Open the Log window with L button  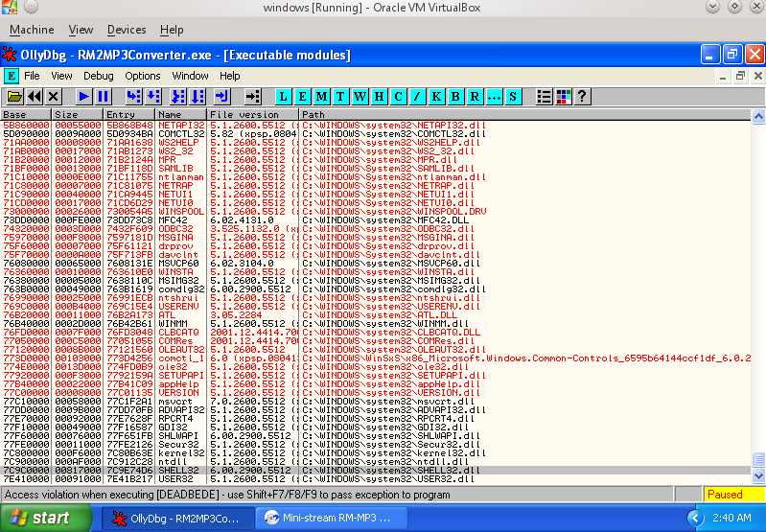[284, 97]
